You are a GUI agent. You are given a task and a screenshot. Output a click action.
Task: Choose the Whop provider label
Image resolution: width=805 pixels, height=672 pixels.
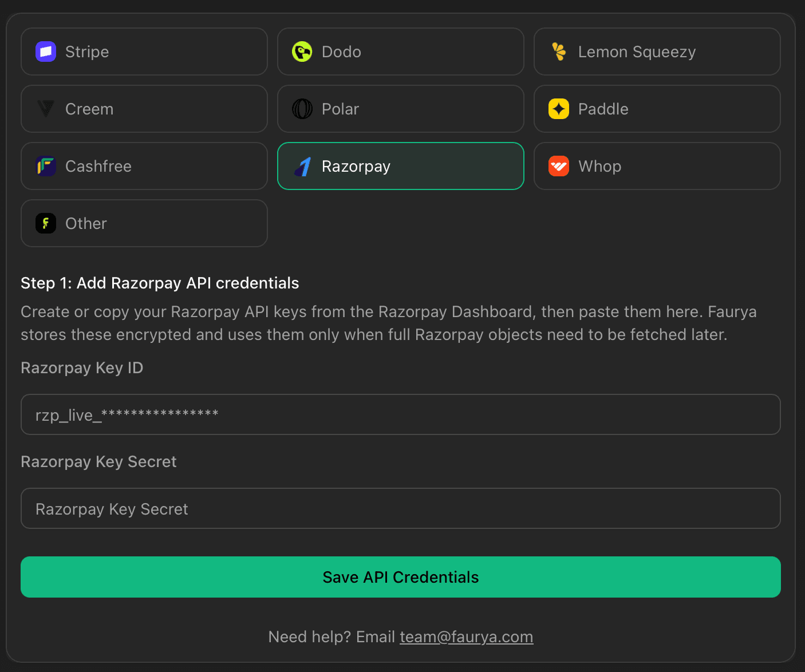599,167
